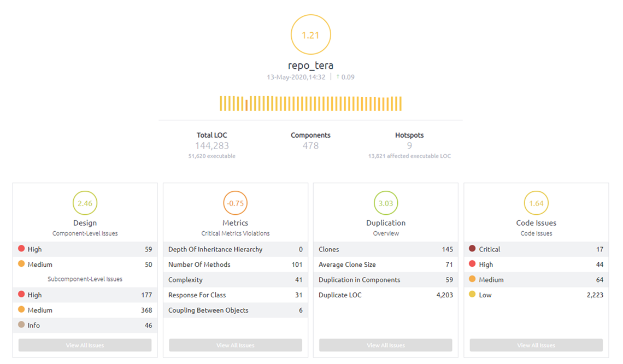The width and height of the screenshot is (623, 364).
Task: Click the darker orange bar in the history chart
Action: (246, 105)
